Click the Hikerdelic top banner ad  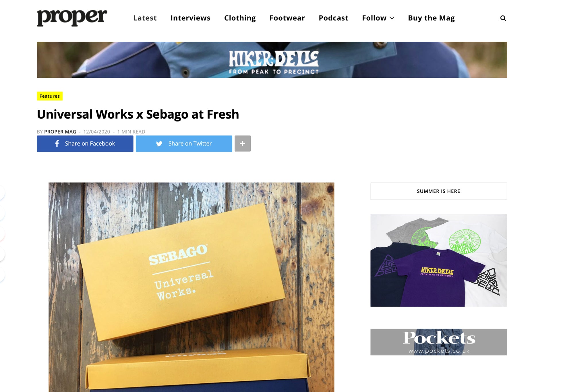point(272,60)
